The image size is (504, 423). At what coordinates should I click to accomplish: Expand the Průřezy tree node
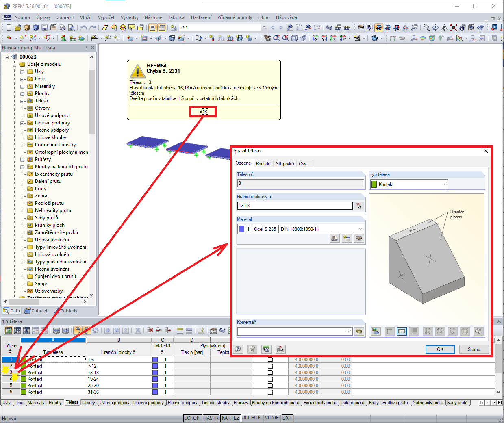coord(22,159)
